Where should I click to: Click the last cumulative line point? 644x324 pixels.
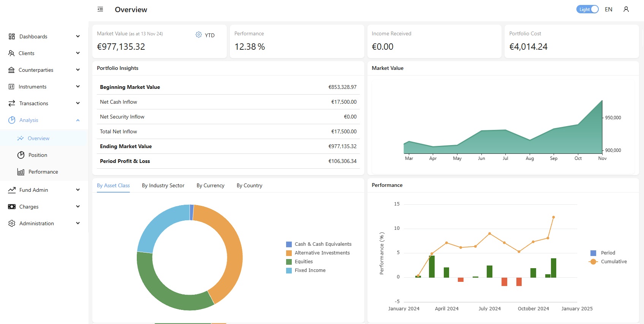click(x=554, y=217)
